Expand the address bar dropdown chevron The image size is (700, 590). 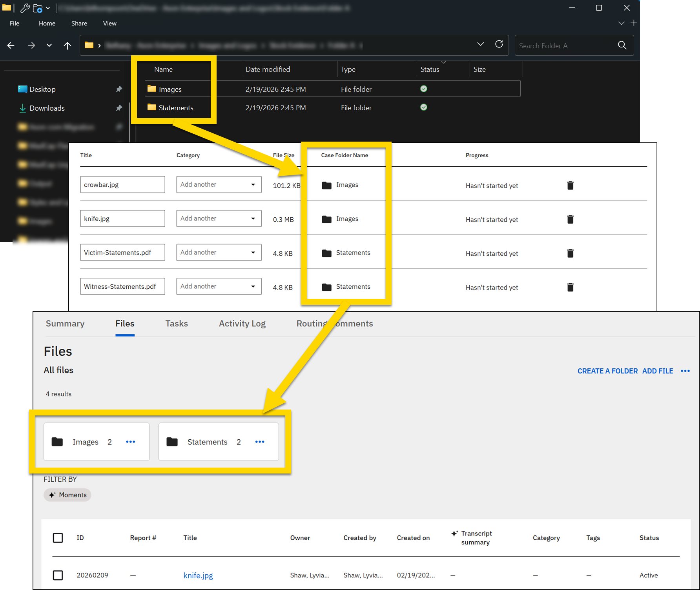(480, 44)
